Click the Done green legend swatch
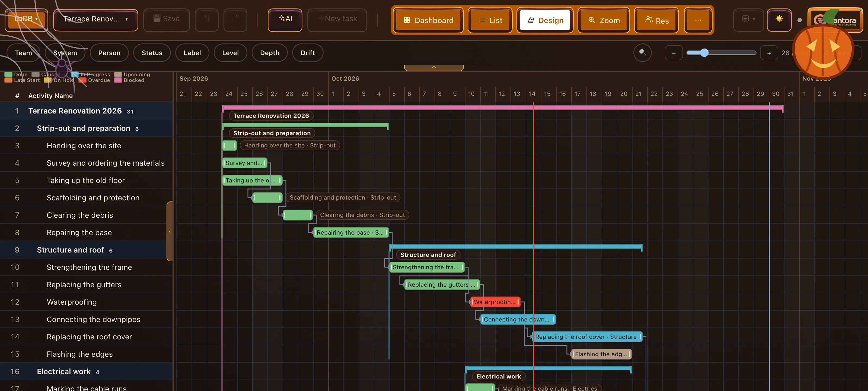This screenshot has width=868, height=391. [x=8, y=75]
